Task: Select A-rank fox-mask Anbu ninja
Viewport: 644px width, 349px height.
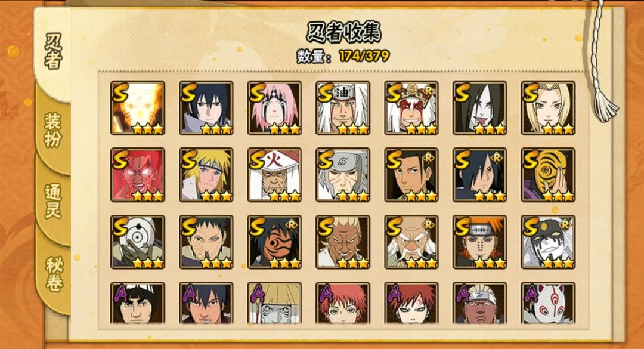Action: (548, 303)
